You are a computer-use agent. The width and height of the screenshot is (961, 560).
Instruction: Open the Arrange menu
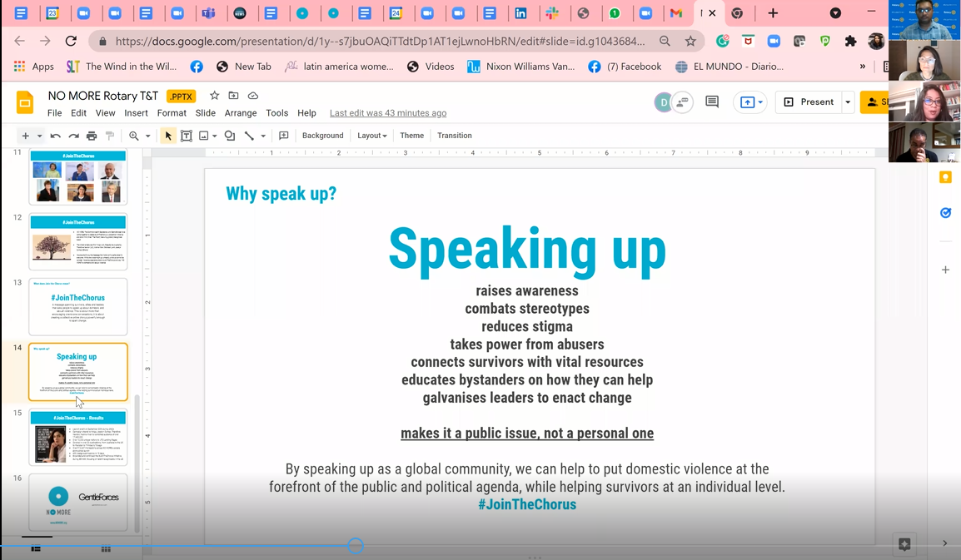241,113
